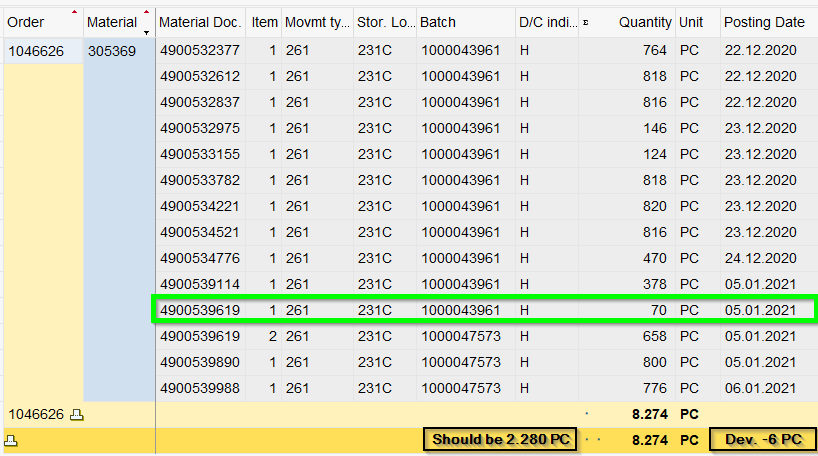
Task: Click the grand total icon in bottom row
Action: (x=11, y=439)
